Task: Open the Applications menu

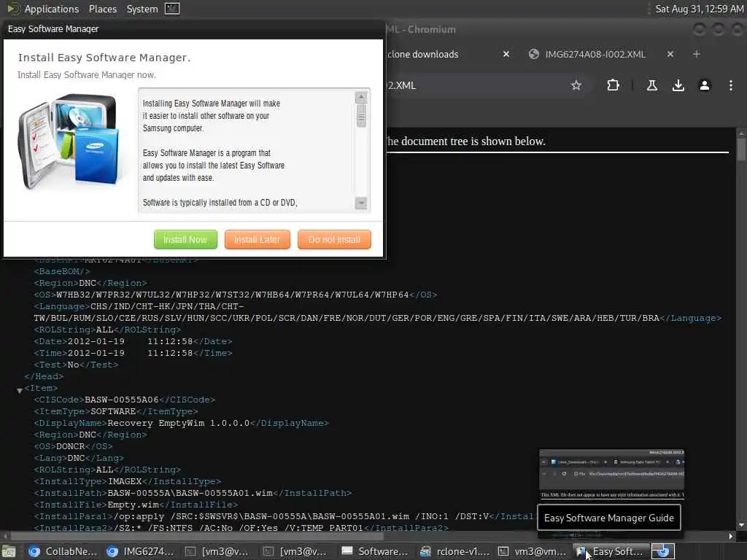Action: (x=52, y=9)
